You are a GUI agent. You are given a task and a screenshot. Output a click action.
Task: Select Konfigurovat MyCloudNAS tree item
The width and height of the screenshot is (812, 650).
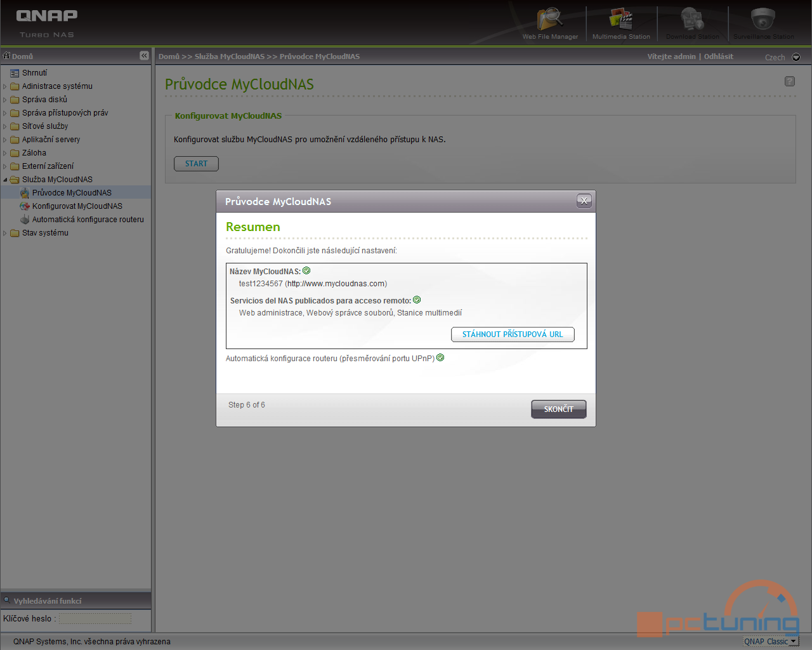[77, 206]
